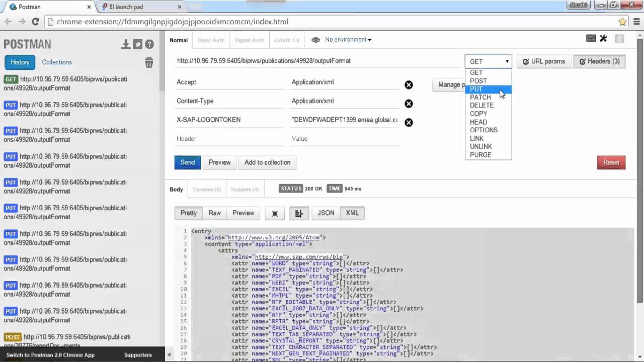Select UNLINK from the method list
Viewport: 644px width, 362px height.
[x=488, y=146]
